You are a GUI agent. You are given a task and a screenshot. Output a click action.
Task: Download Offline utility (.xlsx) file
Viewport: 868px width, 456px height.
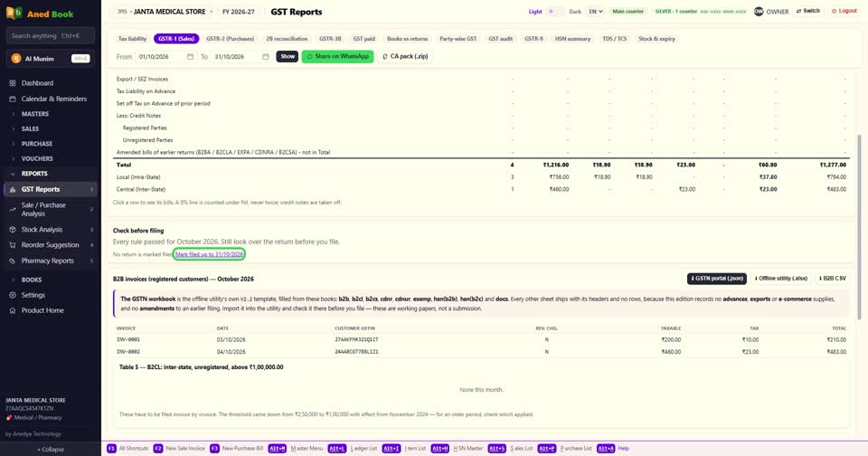coord(780,279)
